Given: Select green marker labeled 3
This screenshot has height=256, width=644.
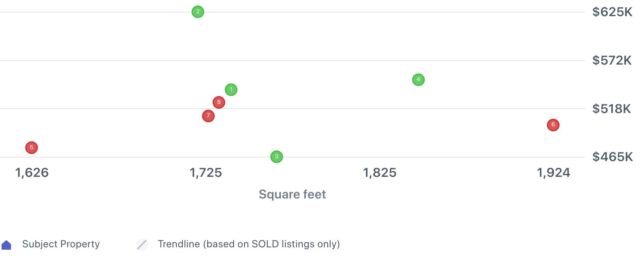Looking at the screenshot, I should coord(276,157).
